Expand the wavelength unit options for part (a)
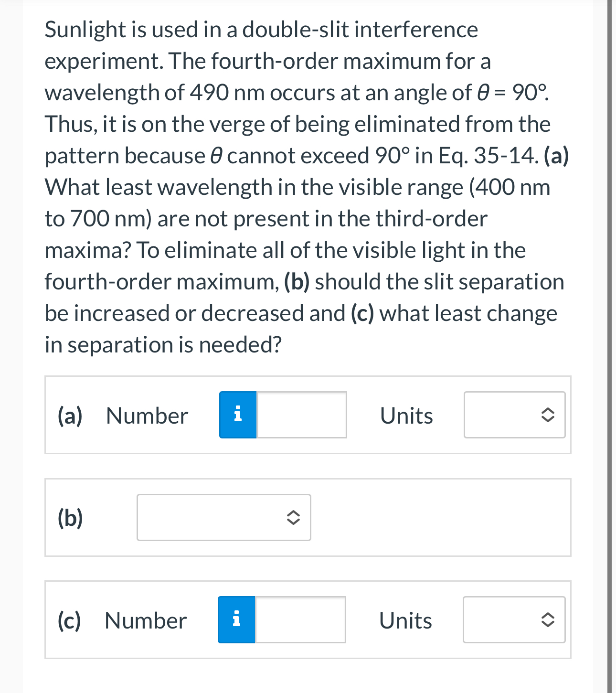This screenshot has height=693, width=616. coord(514,415)
